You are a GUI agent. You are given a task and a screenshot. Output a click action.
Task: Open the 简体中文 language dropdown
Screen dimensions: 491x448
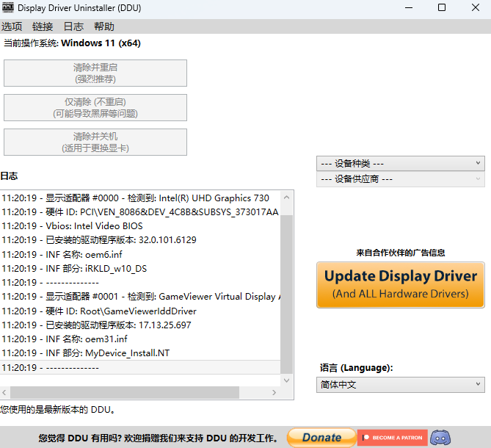point(400,384)
